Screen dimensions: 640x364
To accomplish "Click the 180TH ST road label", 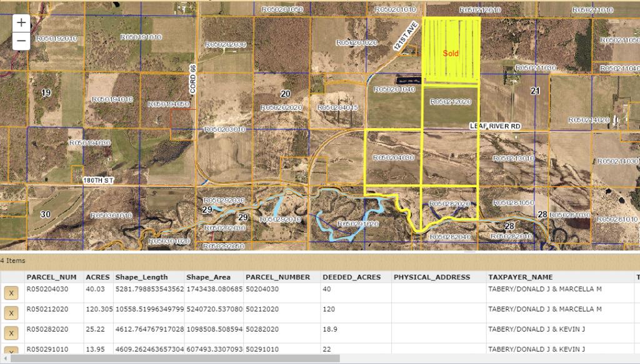I will pos(98,180).
